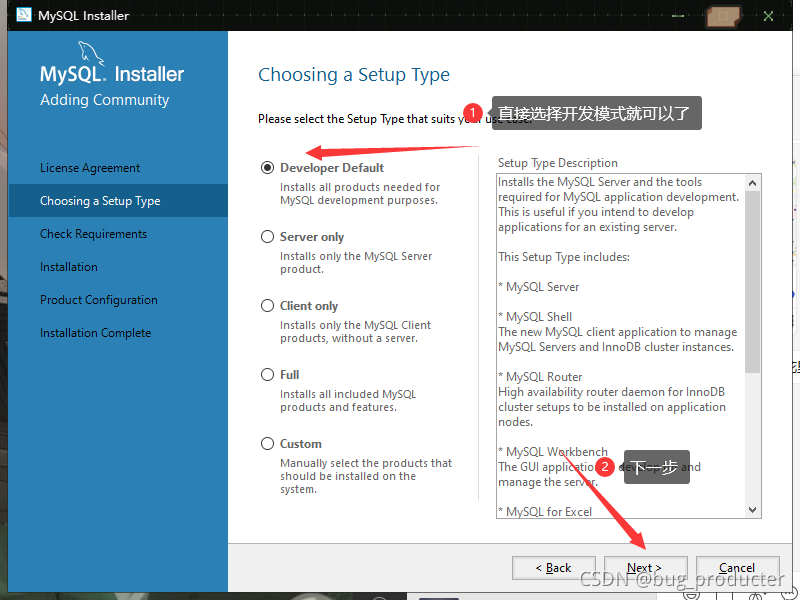Image resolution: width=800 pixels, height=600 pixels.
Task: Click 'This Setup Type includes:' text
Action: point(564,257)
